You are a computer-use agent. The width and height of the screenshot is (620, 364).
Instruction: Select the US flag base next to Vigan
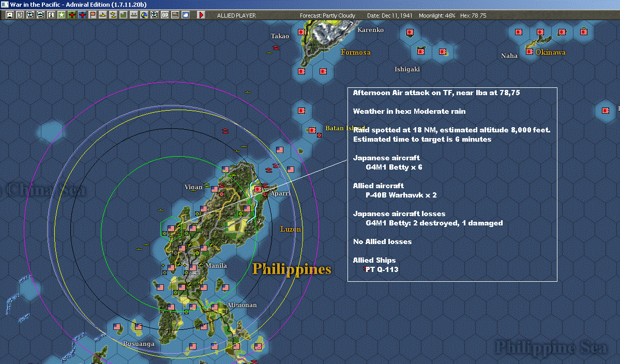coord(215,189)
